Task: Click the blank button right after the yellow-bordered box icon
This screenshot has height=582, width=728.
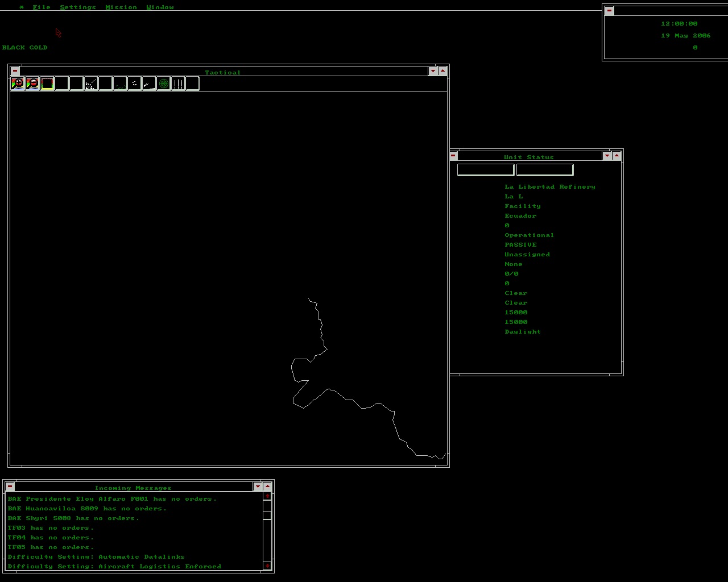Action: [x=61, y=84]
